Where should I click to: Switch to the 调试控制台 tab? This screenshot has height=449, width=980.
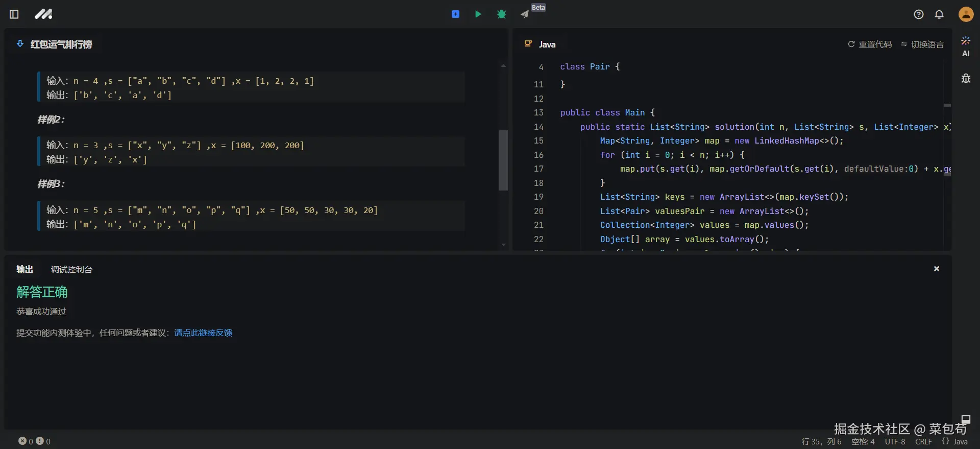[x=72, y=269]
